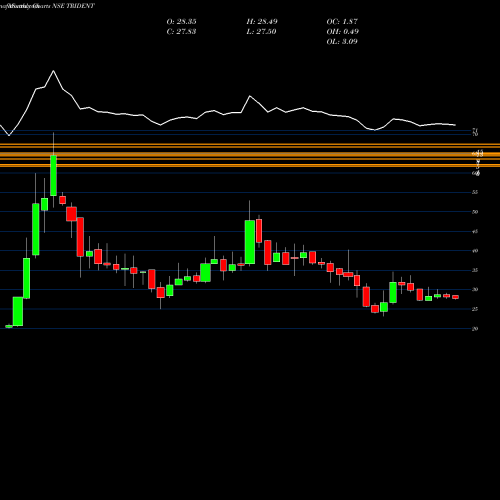
Task: Select the OL: 3.09 reading
Action: [342, 41]
